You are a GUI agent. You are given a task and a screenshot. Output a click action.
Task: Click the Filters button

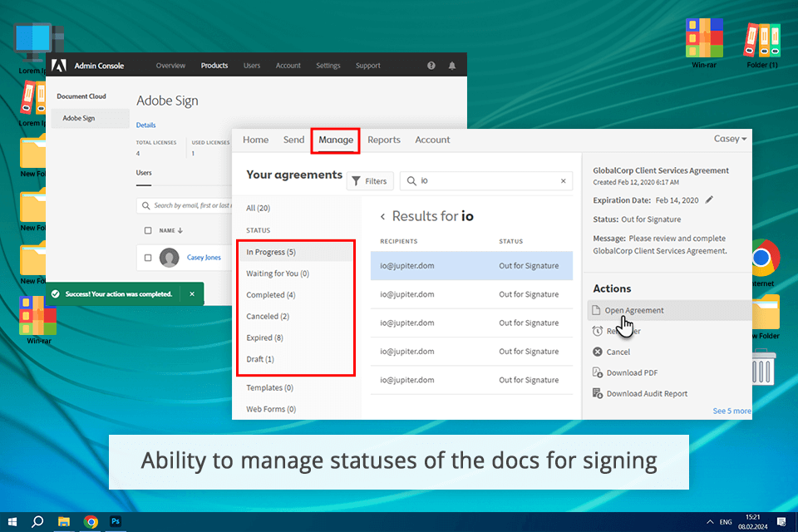(x=370, y=181)
